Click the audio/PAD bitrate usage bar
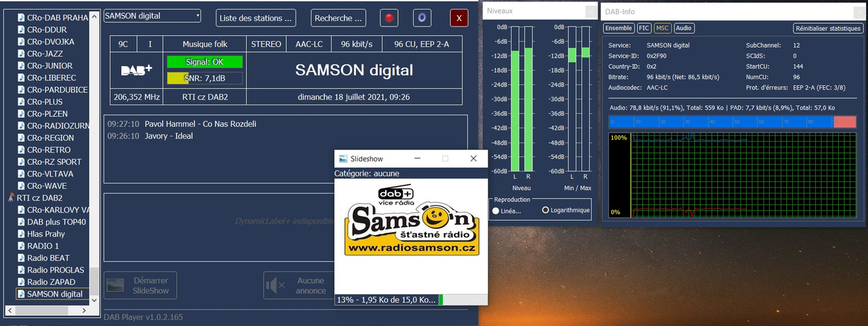This screenshot has width=868, height=326. coord(732,122)
